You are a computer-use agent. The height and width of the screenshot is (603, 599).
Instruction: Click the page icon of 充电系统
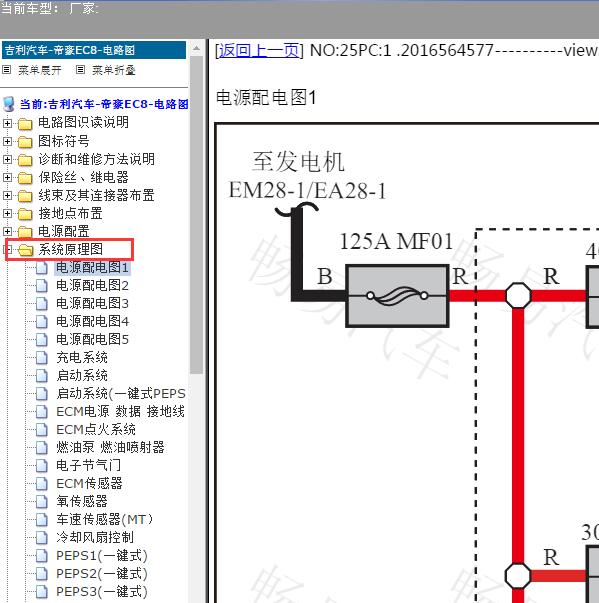point(42,358)
